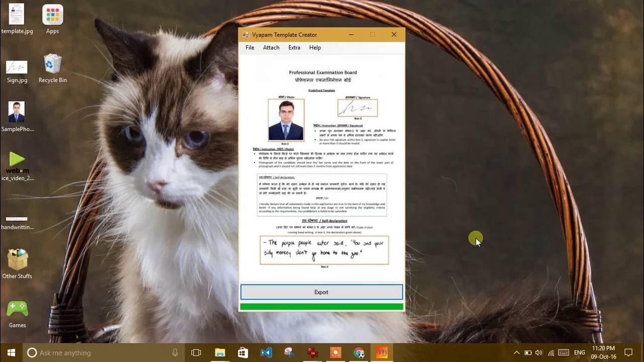
Task: Click the handwriting sample in Box-3
Action: point(324,250)
